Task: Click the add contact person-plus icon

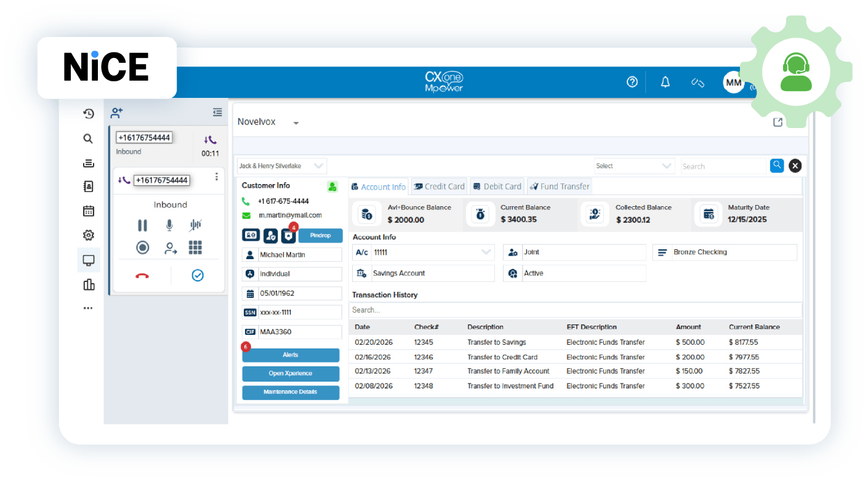Action: pos(116,113)
